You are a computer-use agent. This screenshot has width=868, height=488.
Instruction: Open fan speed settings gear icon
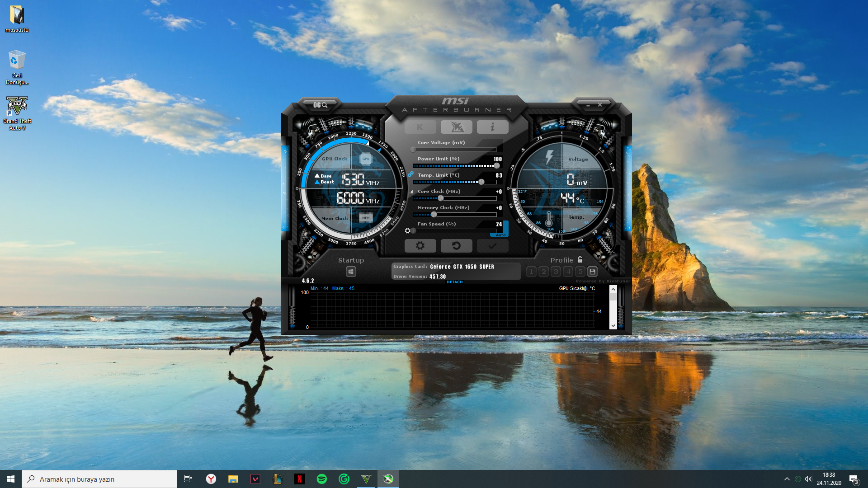407,231
